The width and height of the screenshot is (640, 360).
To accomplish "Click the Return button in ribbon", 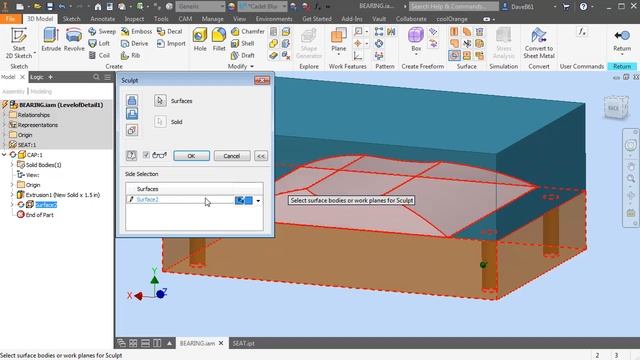I will (622, 40).
